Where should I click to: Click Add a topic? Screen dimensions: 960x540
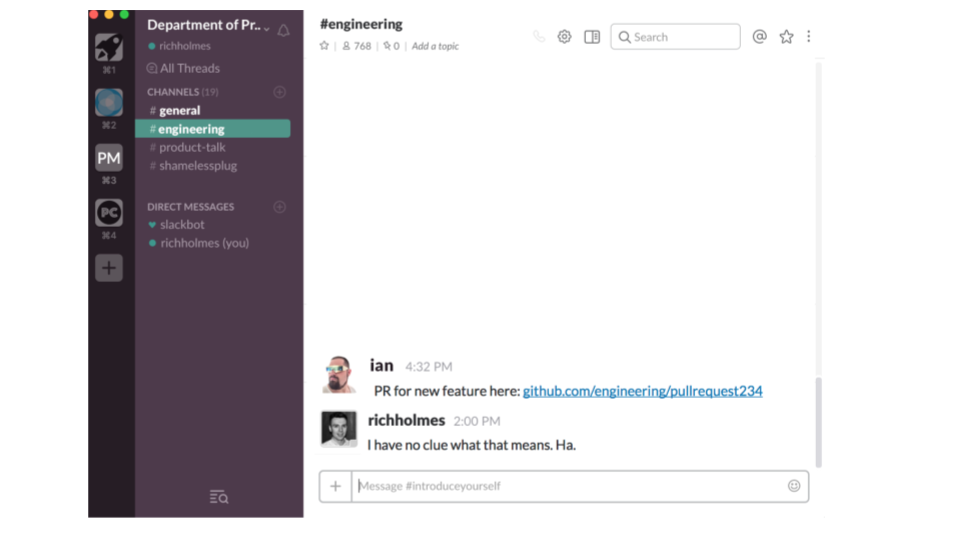pyautogui.click(x=435, y=46)
